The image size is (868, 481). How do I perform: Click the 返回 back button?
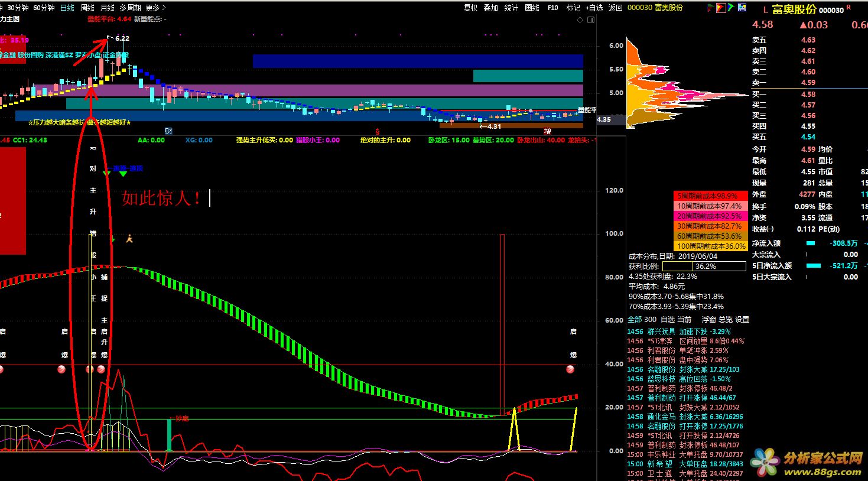tap(615, 8)
